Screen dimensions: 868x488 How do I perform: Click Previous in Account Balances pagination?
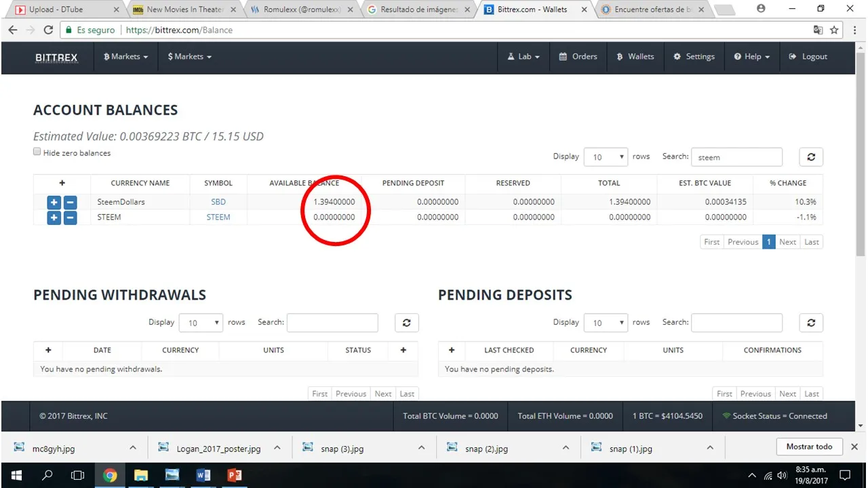(x=743, y=242)
